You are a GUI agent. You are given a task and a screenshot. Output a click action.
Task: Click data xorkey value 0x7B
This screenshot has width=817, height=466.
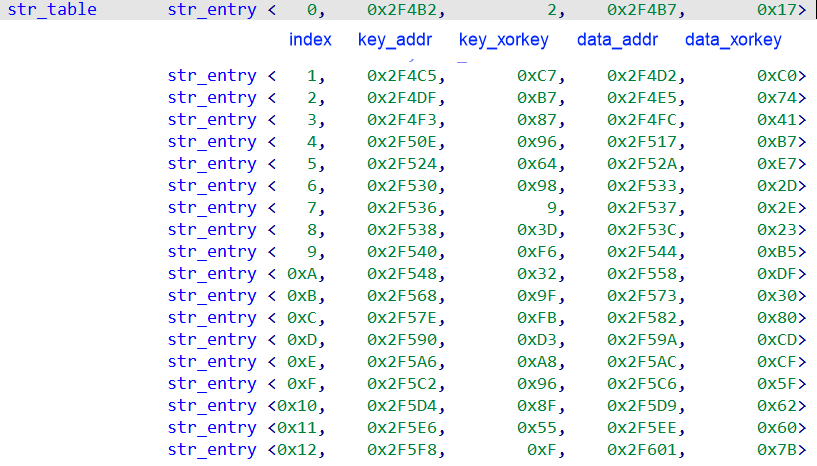click(776, 449)
